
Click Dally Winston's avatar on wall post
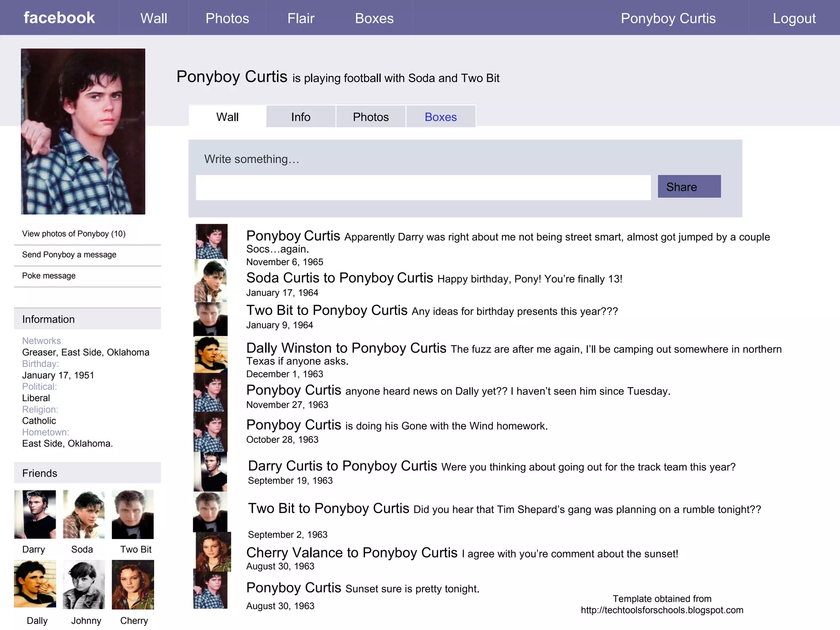(211, 354)
